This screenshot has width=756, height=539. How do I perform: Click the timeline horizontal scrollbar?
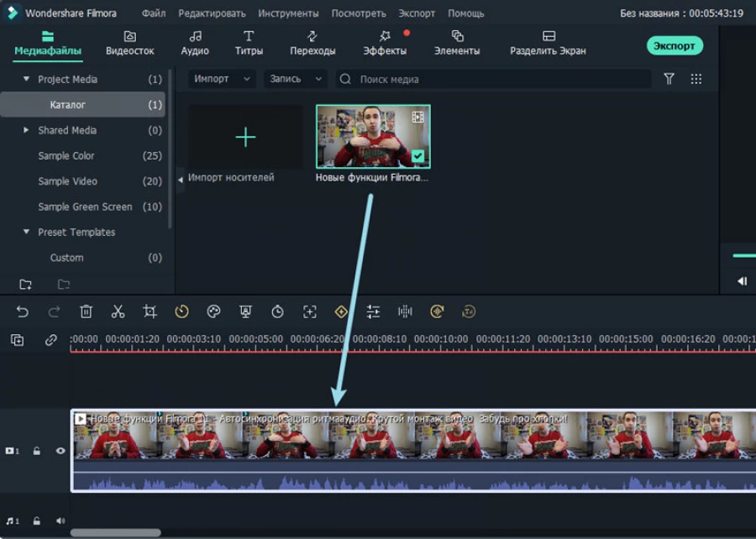point(115,532)
